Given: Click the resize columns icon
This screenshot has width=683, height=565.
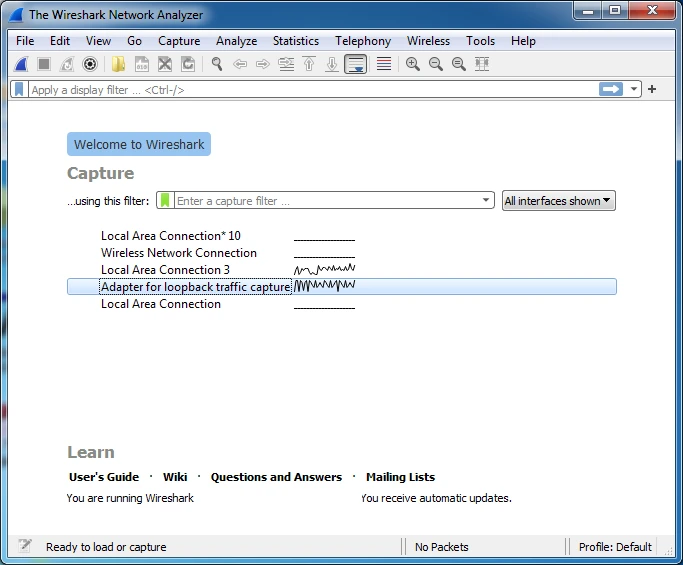Looking at the screenshot, I should pos(482,64).
